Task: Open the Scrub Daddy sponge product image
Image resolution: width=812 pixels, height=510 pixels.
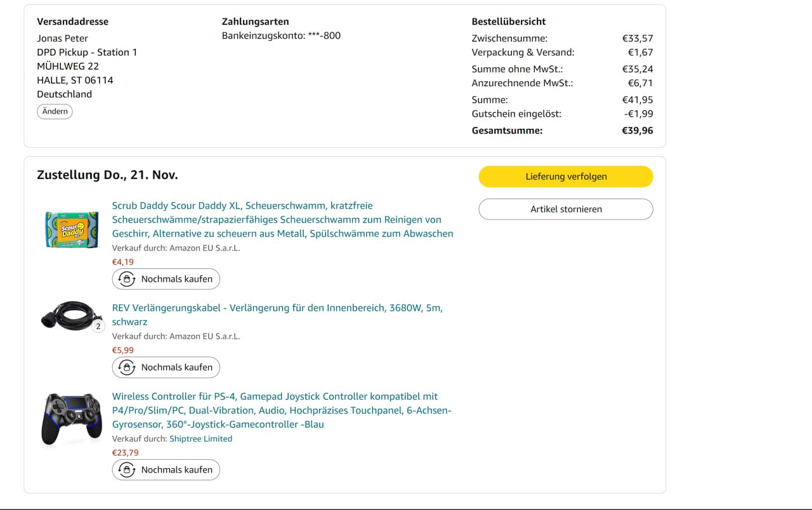Action: pyautogui.click(x=72, y=230)
